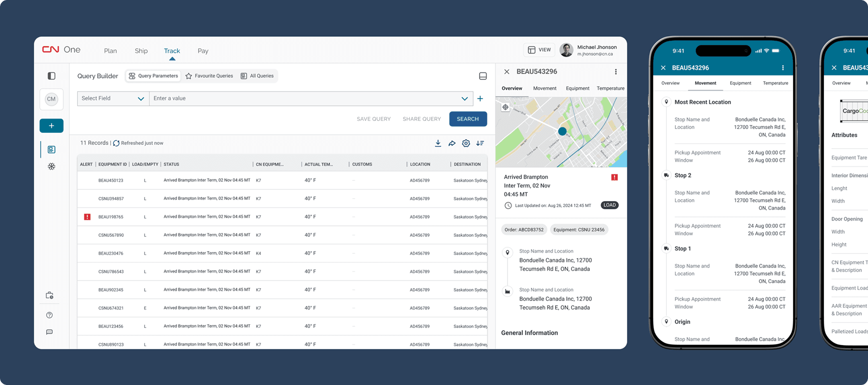Click the alert icon for BEAU198765
868x385 pixels.
pyautogui.click(x=87, y=217)
